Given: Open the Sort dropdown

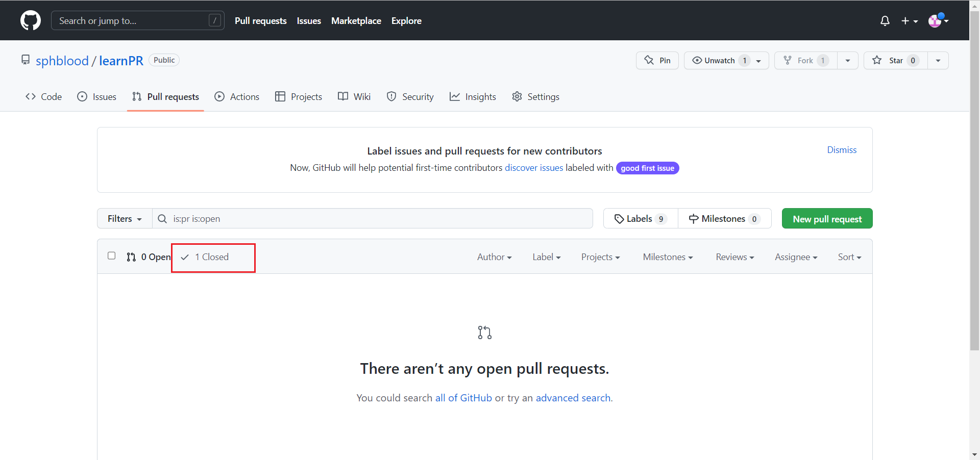Looking at the screenshot, I should (x=849, y=257).
